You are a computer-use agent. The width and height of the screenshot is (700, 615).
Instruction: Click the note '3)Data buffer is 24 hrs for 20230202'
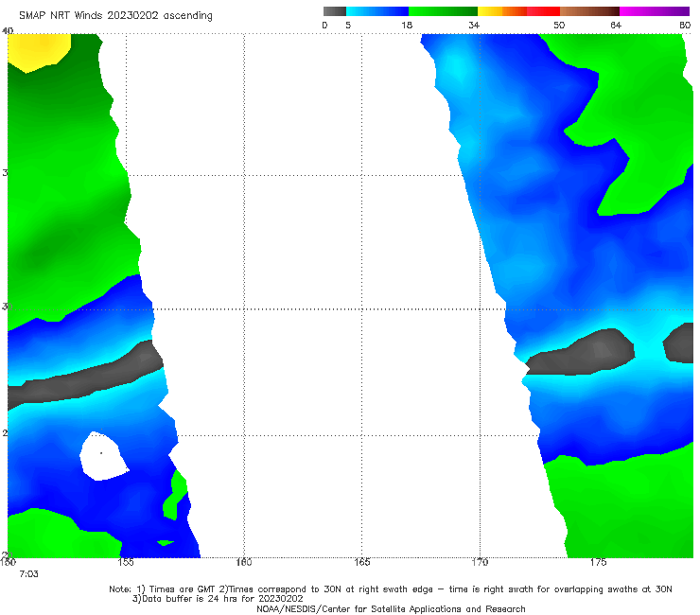point(218,599)
